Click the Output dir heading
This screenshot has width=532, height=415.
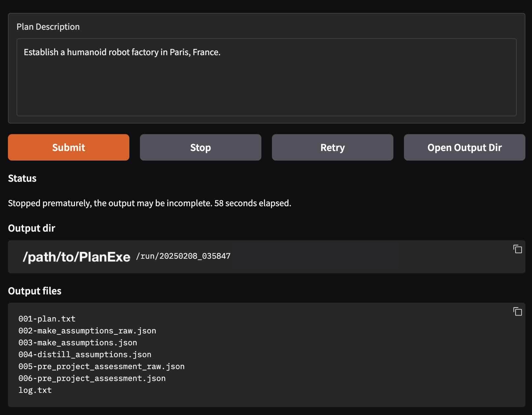click(32, 228)
